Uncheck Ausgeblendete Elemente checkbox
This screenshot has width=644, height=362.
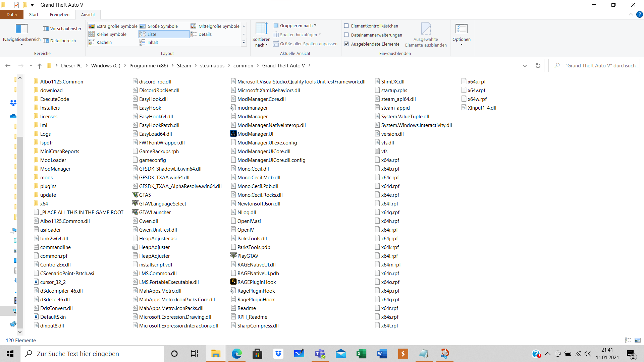coord(346,44)
